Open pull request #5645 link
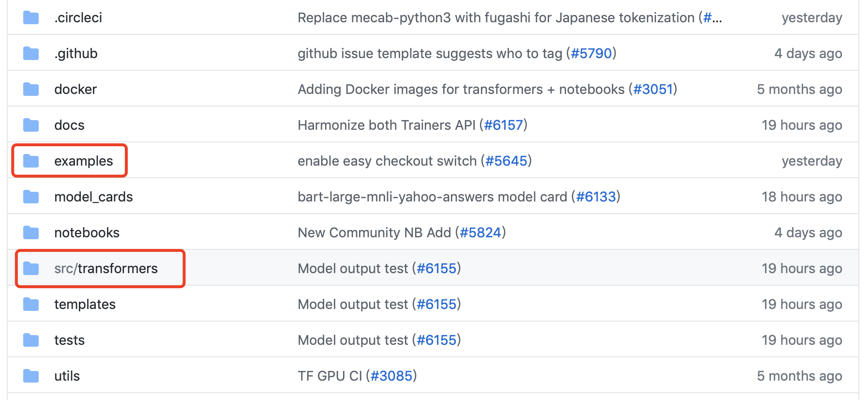 point(506,161)
